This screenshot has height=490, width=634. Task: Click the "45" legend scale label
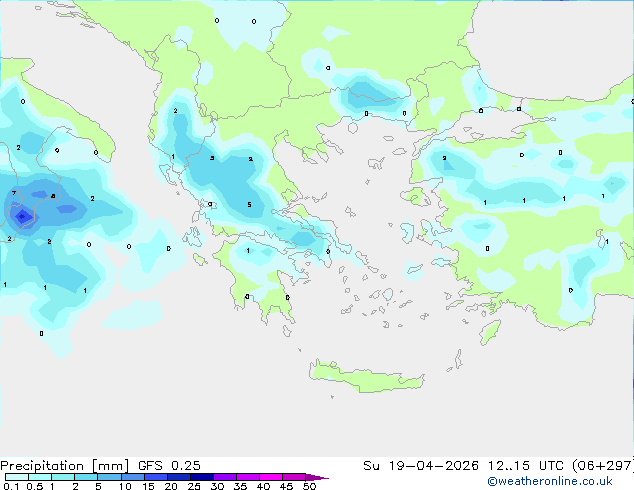coord(286,486)
